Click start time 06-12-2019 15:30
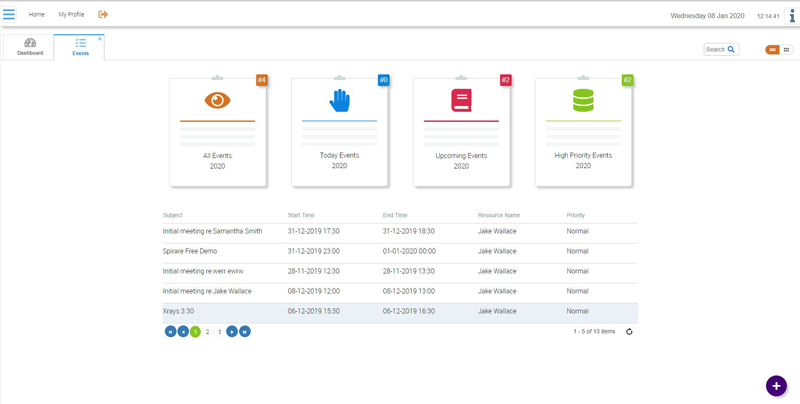The width and height of the screenshot is (800, 404). tap(314, 311)
